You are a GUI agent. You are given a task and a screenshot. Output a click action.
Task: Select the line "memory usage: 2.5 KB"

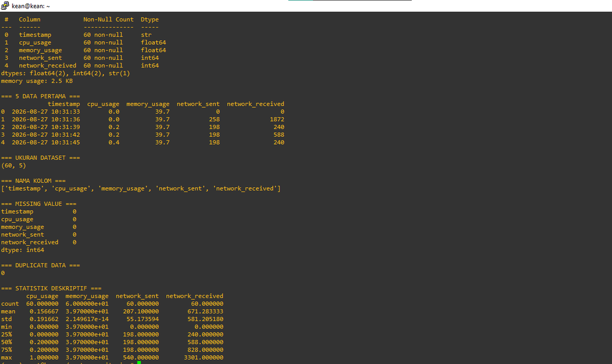pyautogui.click(x=36, y=81)
